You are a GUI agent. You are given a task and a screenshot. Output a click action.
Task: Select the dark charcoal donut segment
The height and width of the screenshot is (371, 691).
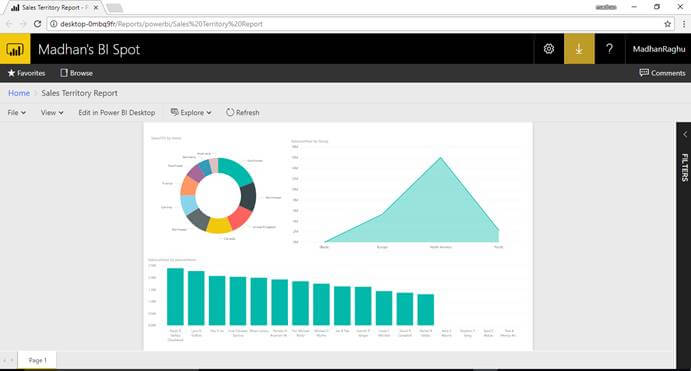(248, 197)
